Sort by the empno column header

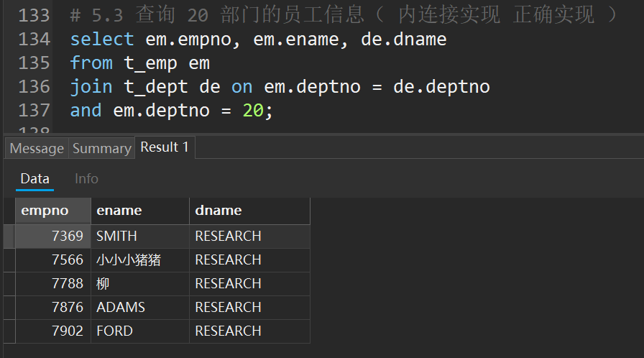[x=53, y=211]
